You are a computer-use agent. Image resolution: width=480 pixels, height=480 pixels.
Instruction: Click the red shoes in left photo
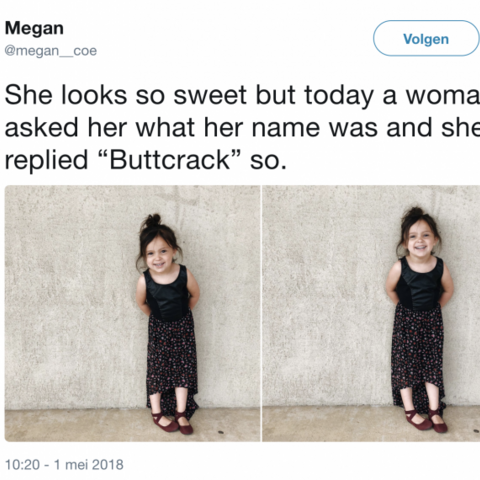172,423
